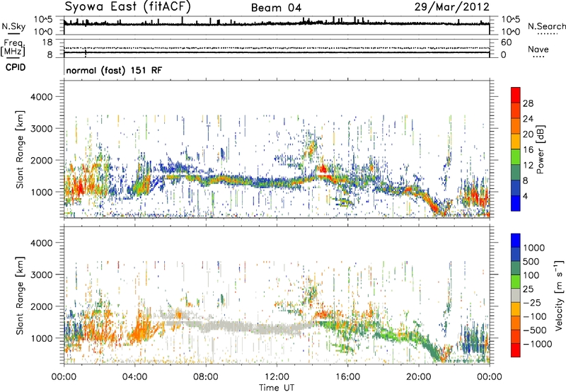Click the power colorbar value 4
Image resolution: width=566 pixels, height=392 pixels.
coord(525,196)
